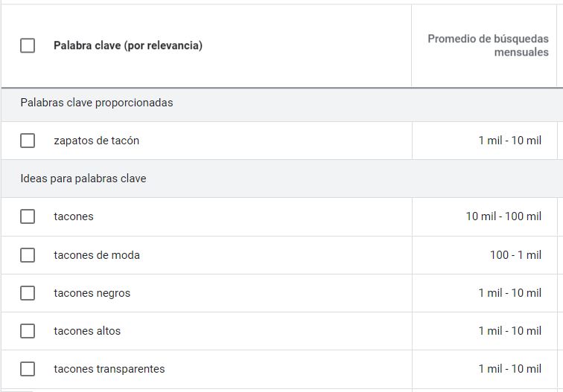Sort by Palabra clave (por relevancia) header

[x=127, y=45]
